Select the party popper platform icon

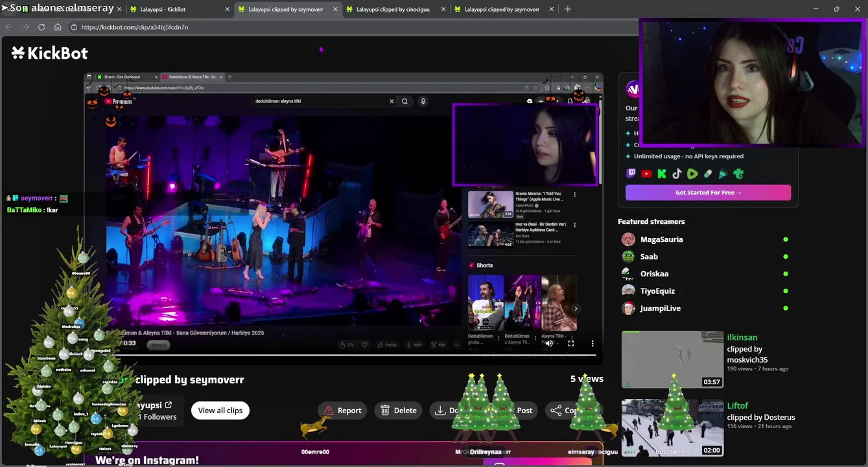(x=723, y=174)
